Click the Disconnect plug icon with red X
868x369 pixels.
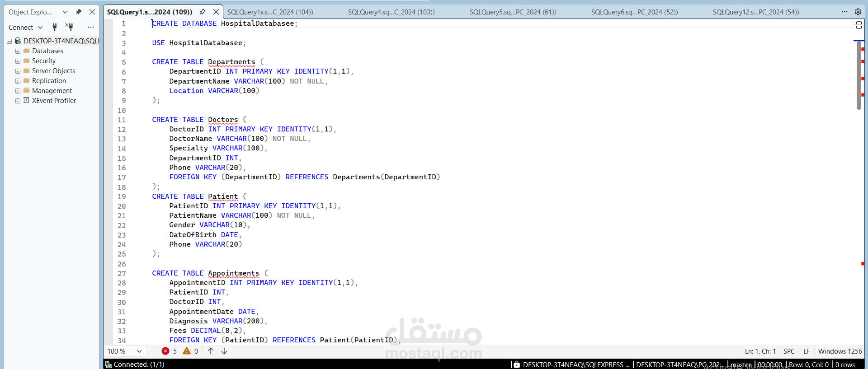point(69,27)
